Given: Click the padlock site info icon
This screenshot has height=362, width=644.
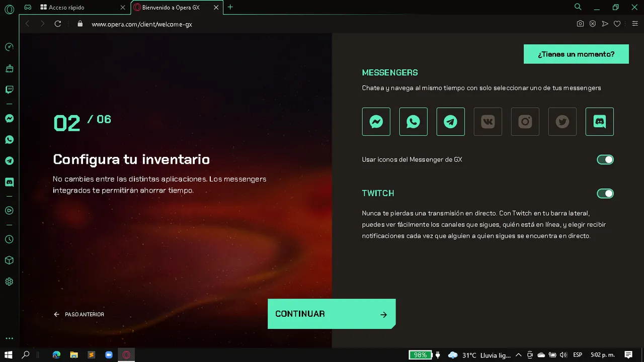Looking at the screenshot, I should coord(79,24).
